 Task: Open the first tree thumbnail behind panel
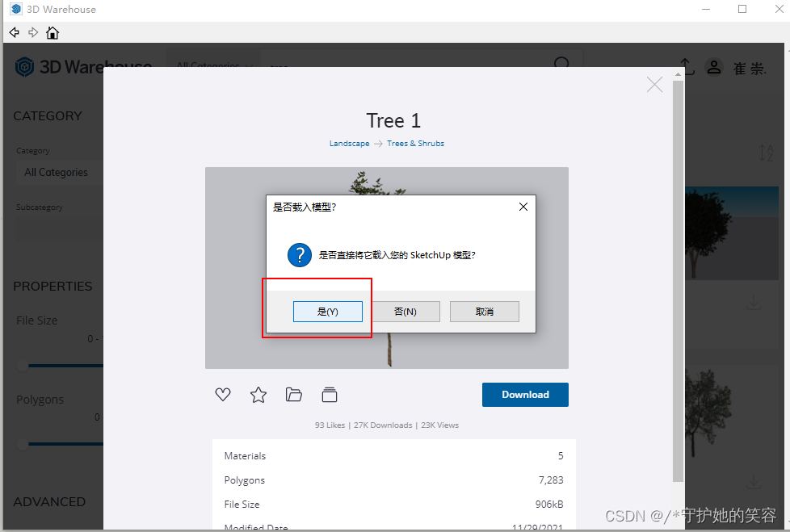(732, 233)
